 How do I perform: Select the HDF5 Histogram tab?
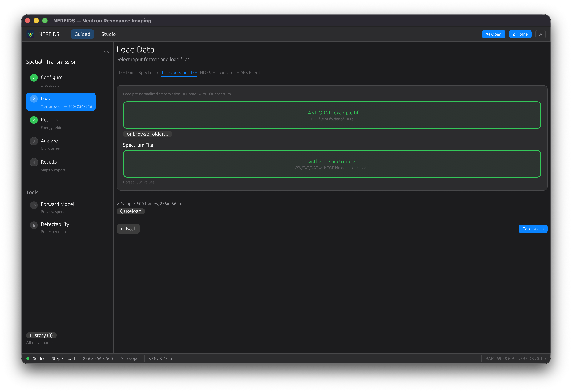(x=216, y=73)
